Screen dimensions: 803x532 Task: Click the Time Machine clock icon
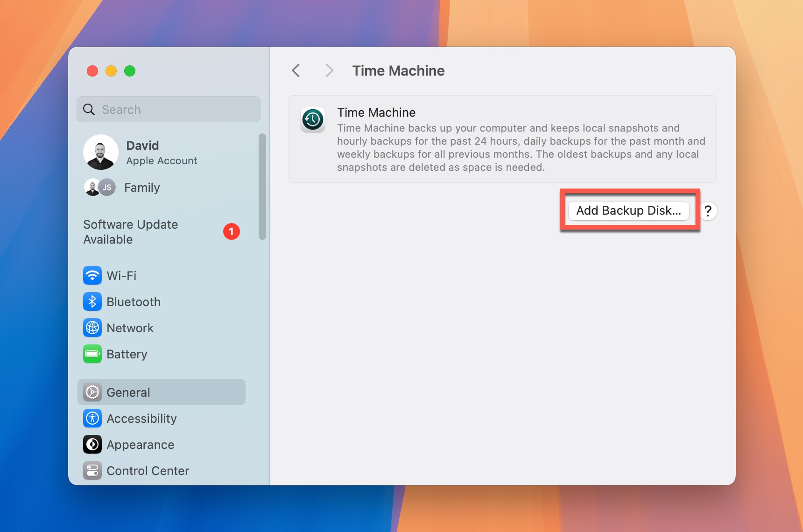[313, 119]
